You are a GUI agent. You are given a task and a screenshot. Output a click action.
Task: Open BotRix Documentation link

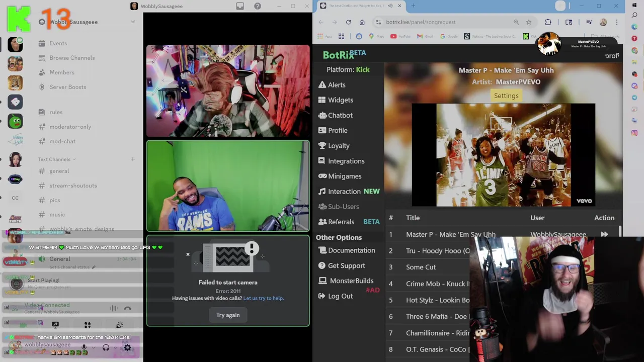point(347,250)
